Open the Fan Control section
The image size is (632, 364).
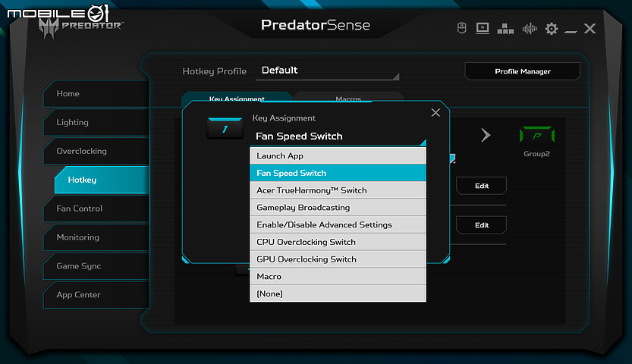coord(97,209)
